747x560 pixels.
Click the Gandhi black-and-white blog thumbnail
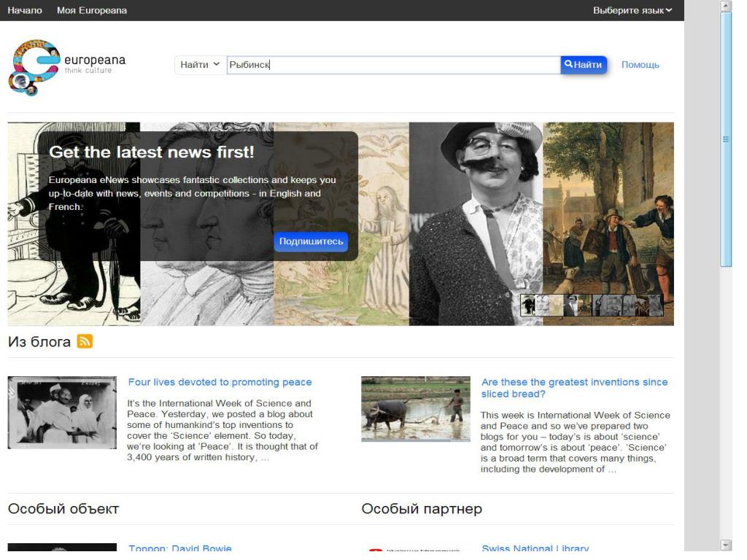[x=62, y=413]
